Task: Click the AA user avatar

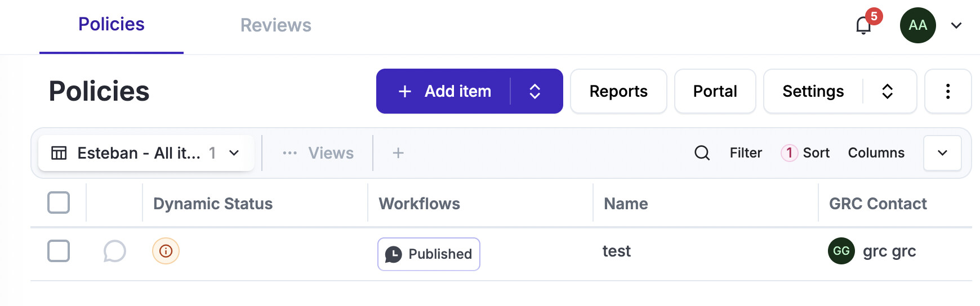Action: tap(917, 25)
